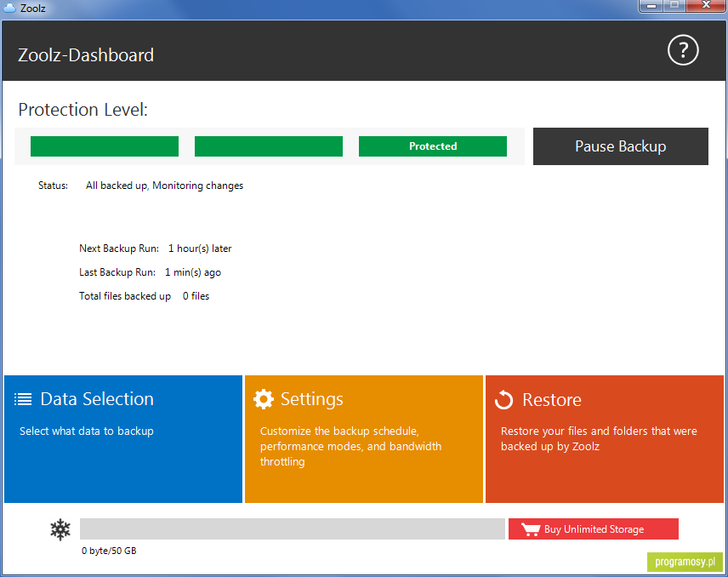728x577 pixels.
Task: Click the 'Zoolz-Dashboard' header title
Action: tap(86, 55)
